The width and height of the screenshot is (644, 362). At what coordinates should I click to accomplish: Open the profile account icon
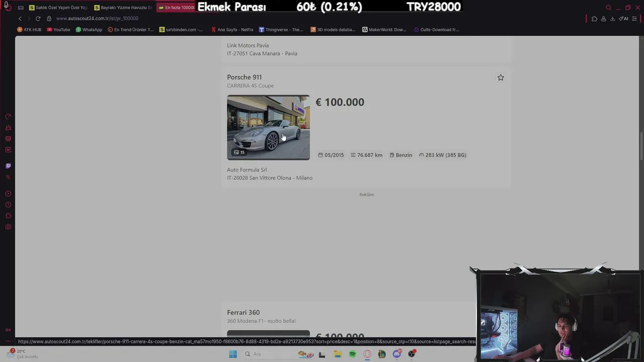[603, 19]
